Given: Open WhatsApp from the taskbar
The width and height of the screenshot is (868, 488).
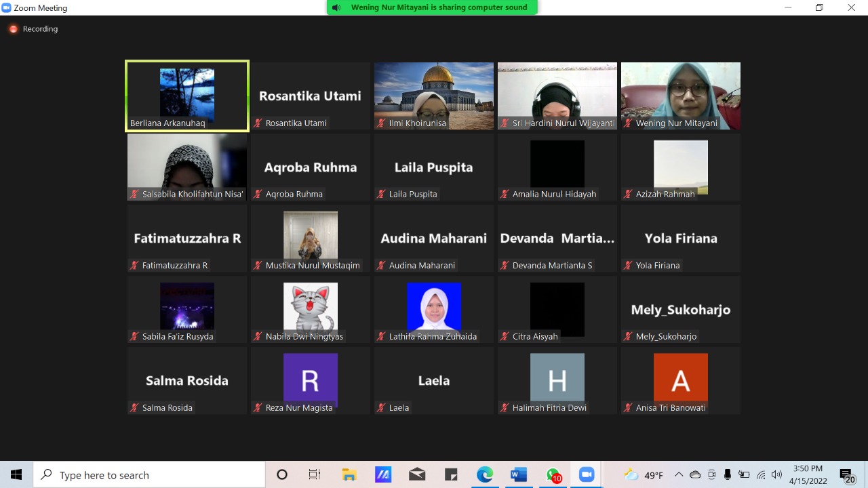Looking at the screenshot, I should coord(553,475).
